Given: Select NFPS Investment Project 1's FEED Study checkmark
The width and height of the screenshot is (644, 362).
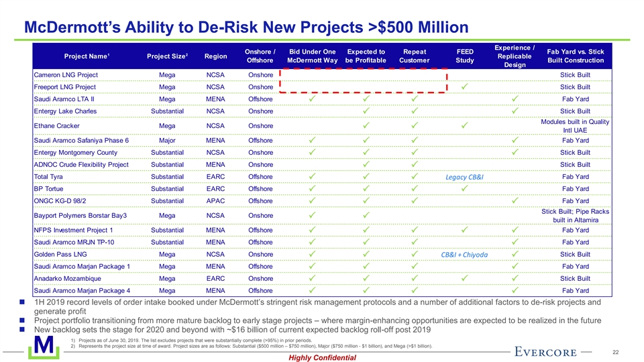Looking at the screenshot, I should click(x=464, y=230).
